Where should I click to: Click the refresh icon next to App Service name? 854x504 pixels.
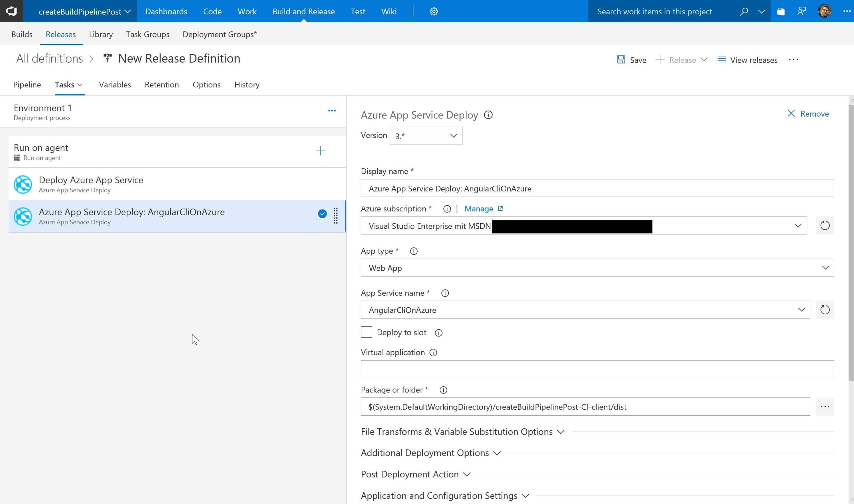825,310
